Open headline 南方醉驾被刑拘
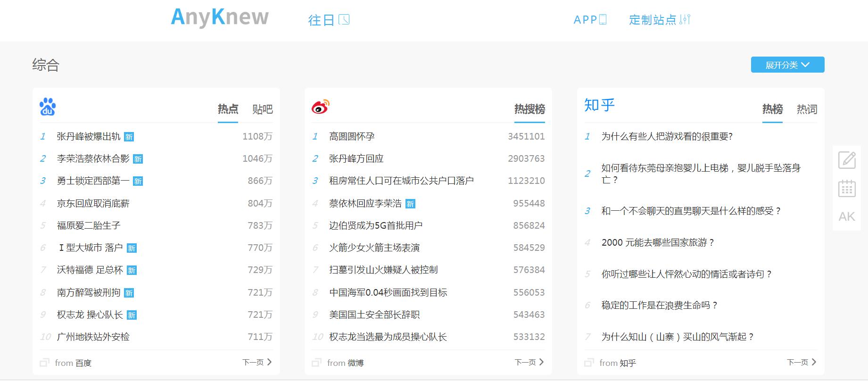Image resolution: width=868 pixels, height=381 pixels. pyautogui.click(x=89, y=292)
